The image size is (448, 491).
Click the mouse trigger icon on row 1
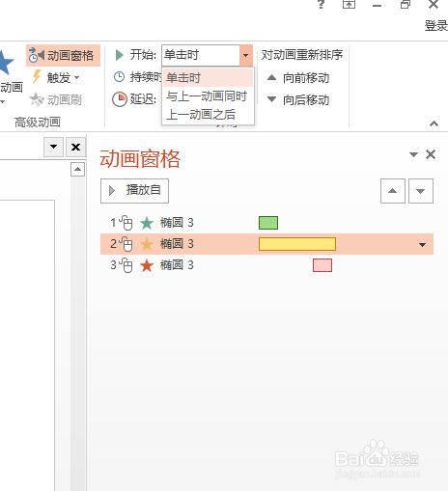[126, 223]
